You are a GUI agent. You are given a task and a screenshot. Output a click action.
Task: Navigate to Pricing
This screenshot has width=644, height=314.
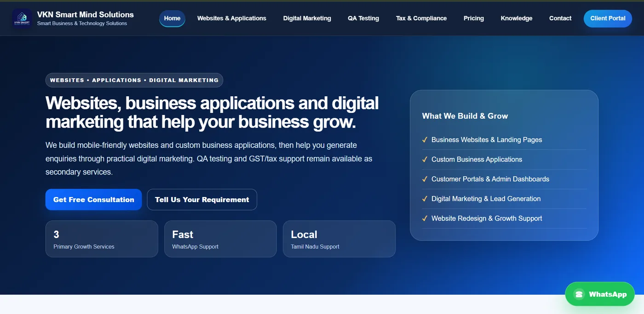[474, 18]
